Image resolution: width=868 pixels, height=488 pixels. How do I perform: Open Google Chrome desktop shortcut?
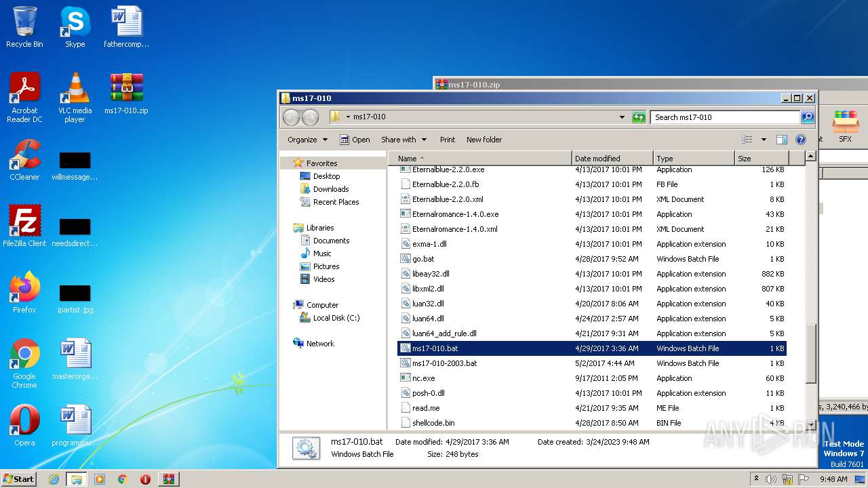[x=24, y=363]
